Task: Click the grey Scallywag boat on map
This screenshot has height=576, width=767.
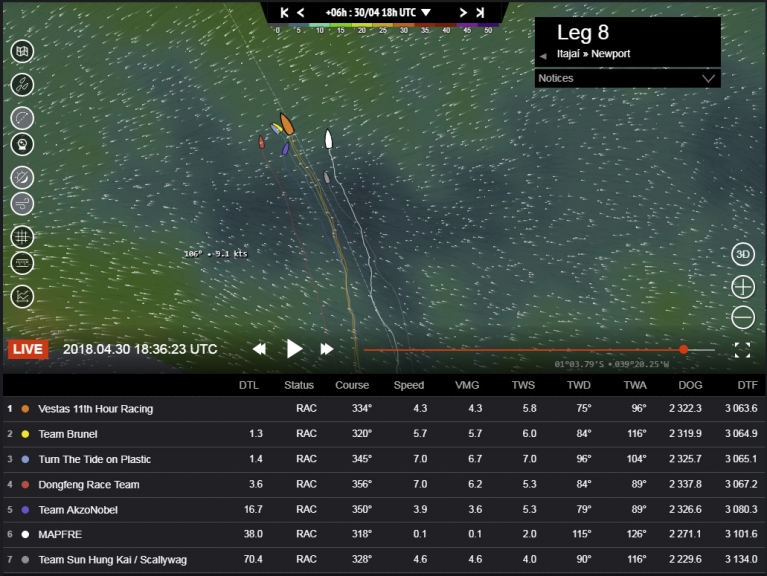Action: [x=327, y=177]
